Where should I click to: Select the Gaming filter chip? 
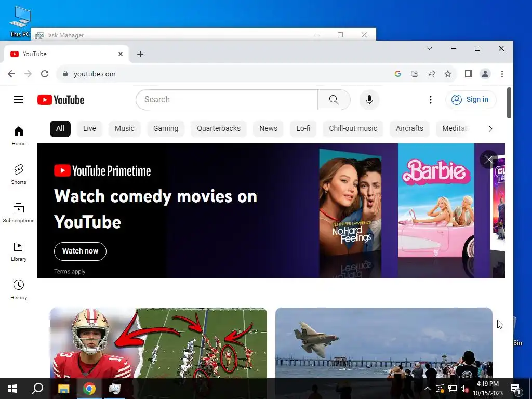(166, 129)
